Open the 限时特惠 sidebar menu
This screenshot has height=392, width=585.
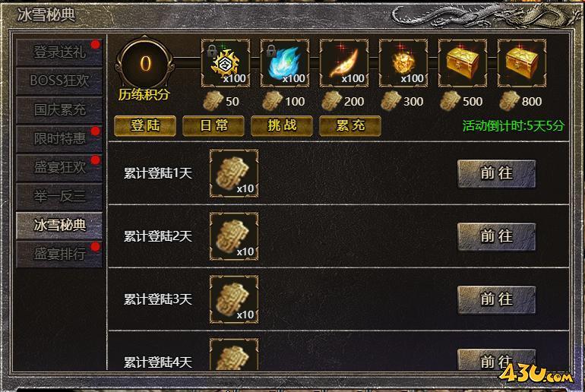59,139
